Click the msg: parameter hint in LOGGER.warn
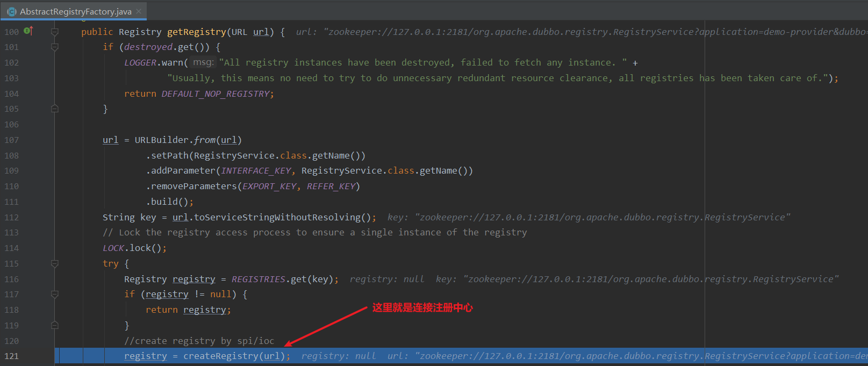 (203, 62)
